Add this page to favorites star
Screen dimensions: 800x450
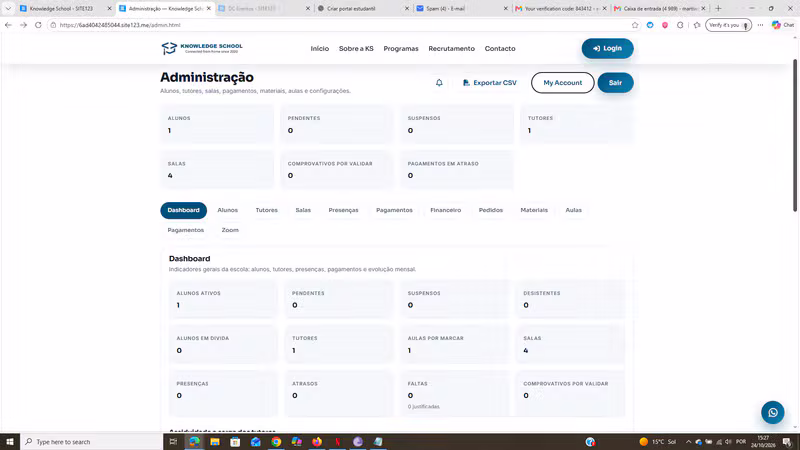(x=635, y=25)
